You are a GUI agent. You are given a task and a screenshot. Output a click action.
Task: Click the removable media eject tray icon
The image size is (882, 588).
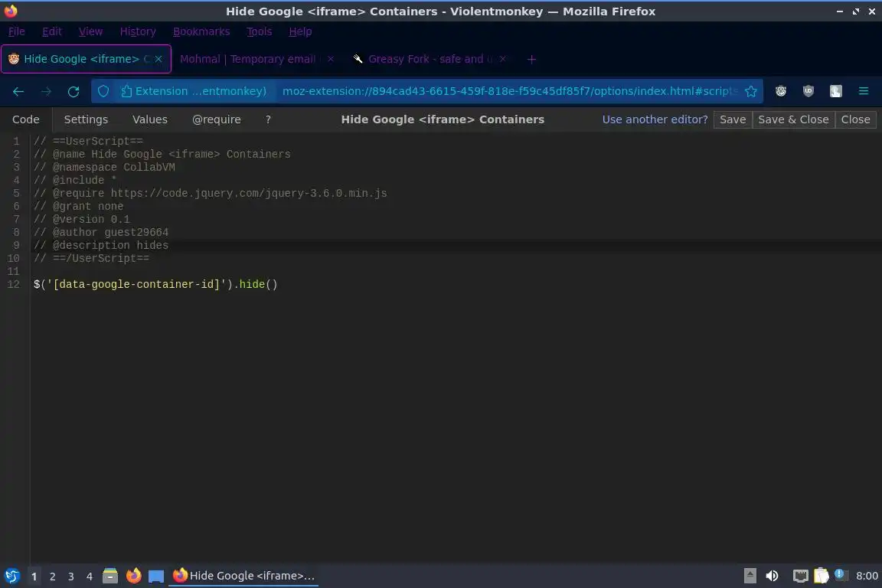pos(750,576)
